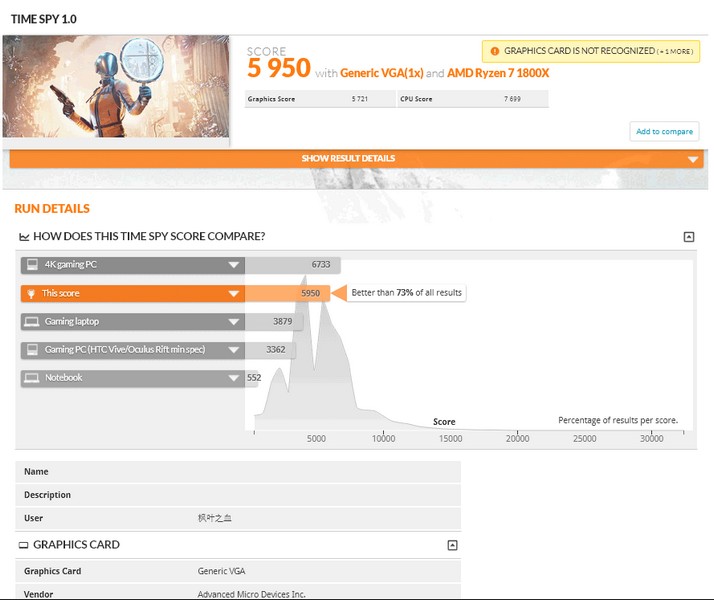The width and height of the screenshot is (714, 600).
Task: Click the Notebook laptop icon
Action: pos(32,378)
